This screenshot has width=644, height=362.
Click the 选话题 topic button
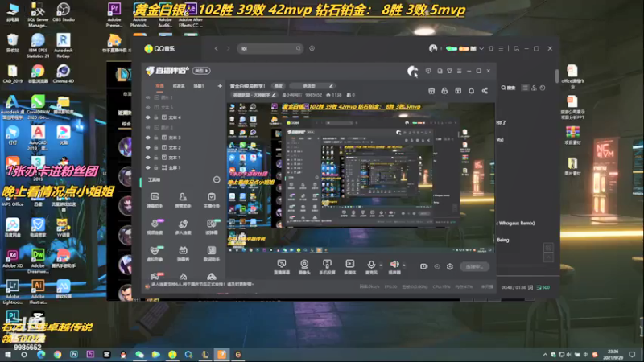(312, 86)
